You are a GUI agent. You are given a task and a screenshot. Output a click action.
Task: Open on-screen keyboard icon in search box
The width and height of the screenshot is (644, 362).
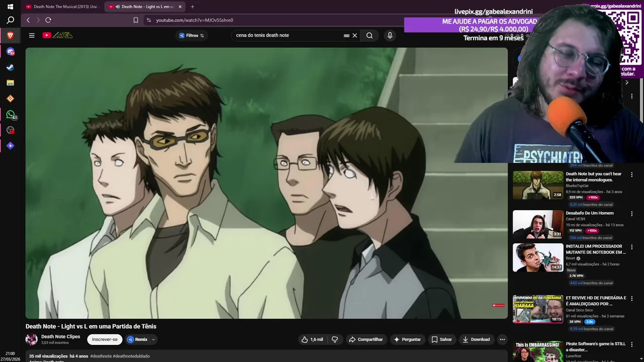346,36
